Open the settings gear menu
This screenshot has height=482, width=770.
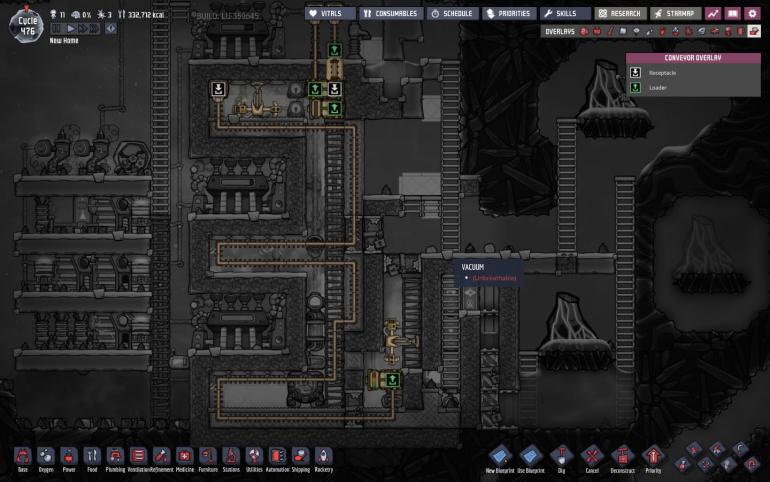pos(752,14)
